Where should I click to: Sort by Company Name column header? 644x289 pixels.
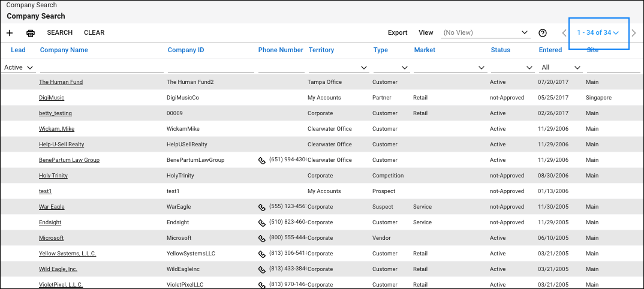point(64,50)
